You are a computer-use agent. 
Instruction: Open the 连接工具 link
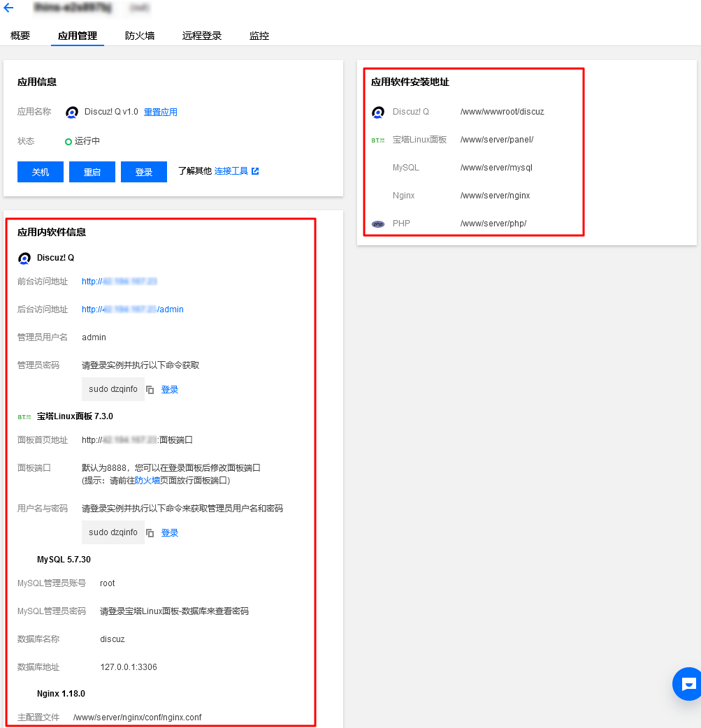click(231, 171)
